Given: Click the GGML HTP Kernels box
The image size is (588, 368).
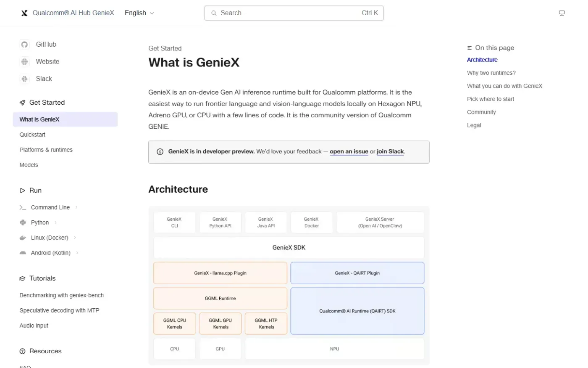Looking at the screenshot, I should coord(266,323).
